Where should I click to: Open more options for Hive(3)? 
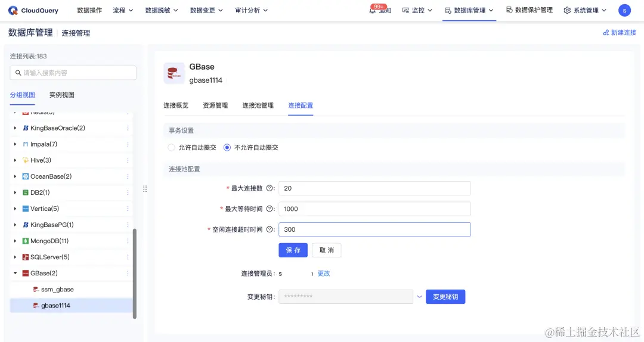[x=128, y=160]
